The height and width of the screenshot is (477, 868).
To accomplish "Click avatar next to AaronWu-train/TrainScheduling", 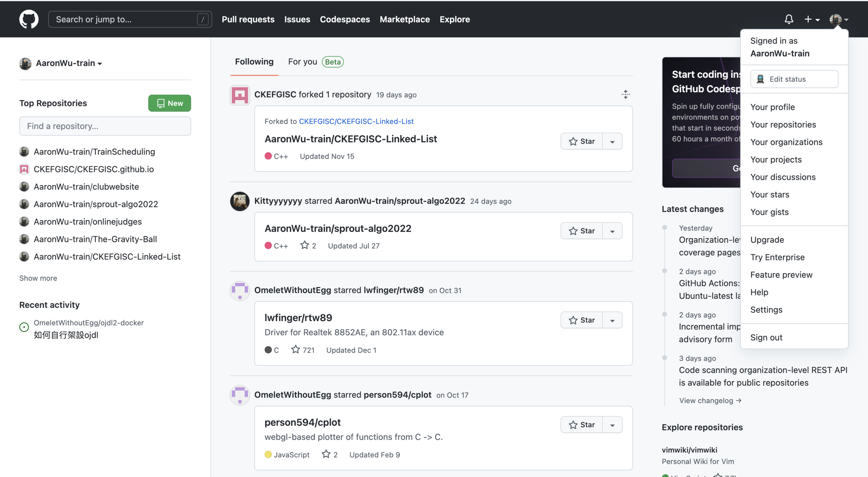I will [24, 152].
